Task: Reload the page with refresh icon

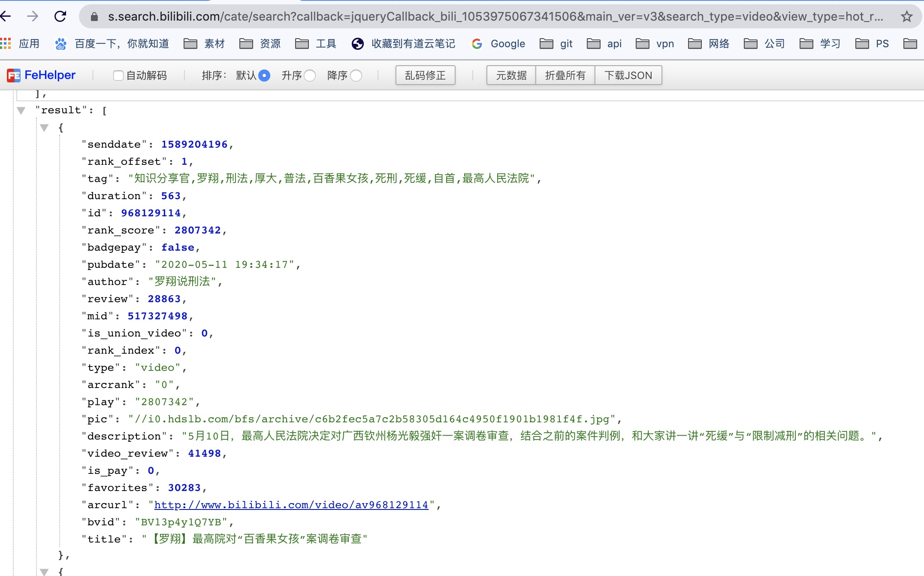Action: pos(60,16)
